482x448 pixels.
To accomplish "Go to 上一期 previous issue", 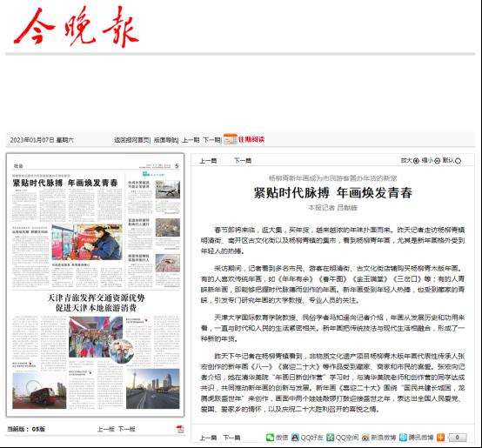I will 191,140.
